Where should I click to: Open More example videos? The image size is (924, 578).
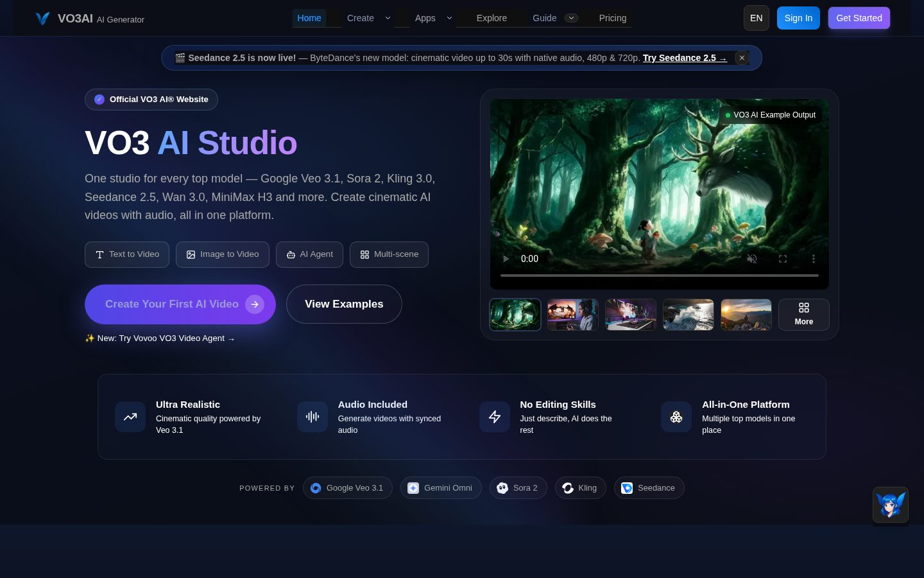(804, 315)
